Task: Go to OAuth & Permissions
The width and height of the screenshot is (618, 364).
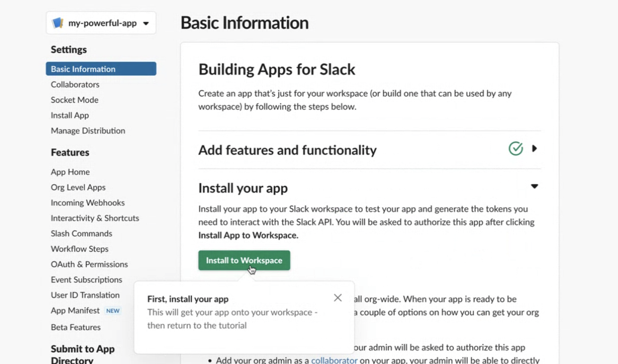Action: (89, 264)
